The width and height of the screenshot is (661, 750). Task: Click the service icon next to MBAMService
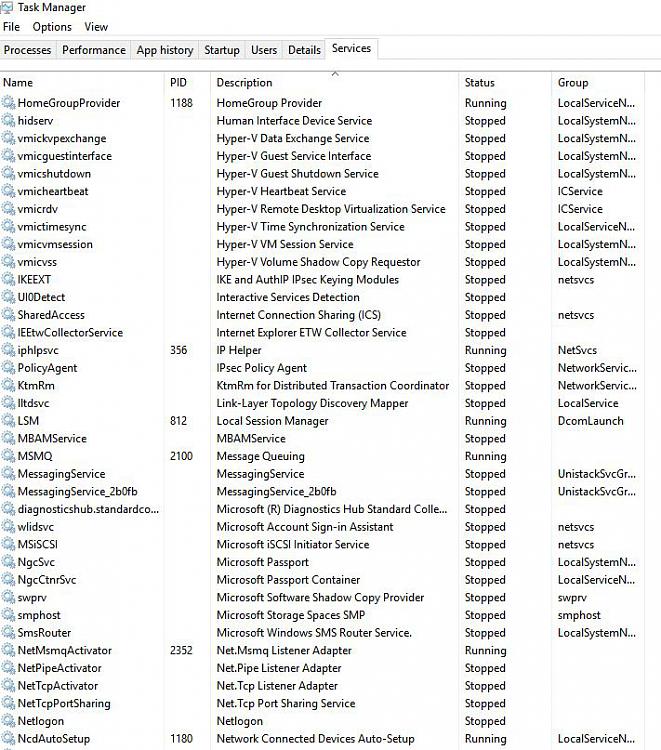pos(8,439)
